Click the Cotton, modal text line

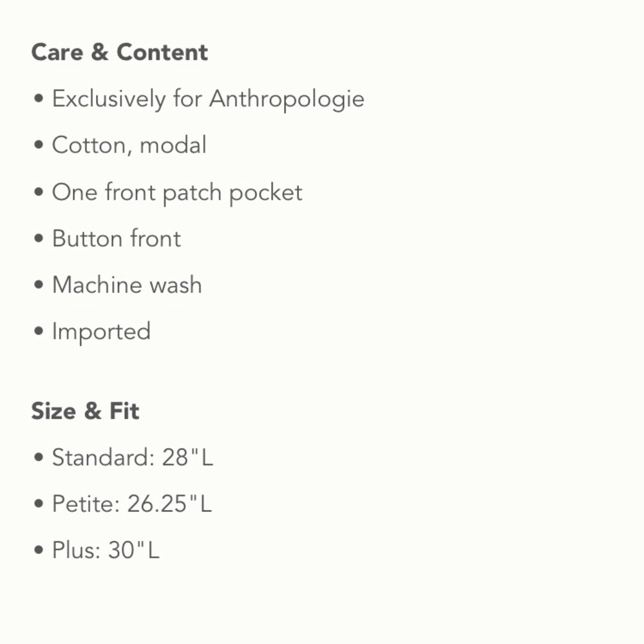coord(129,146)
